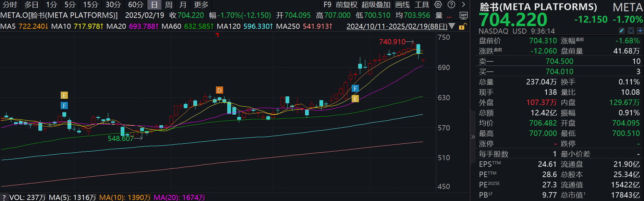
Task: Click the MA120 596.330 indicator label
Action: point(245,26)
